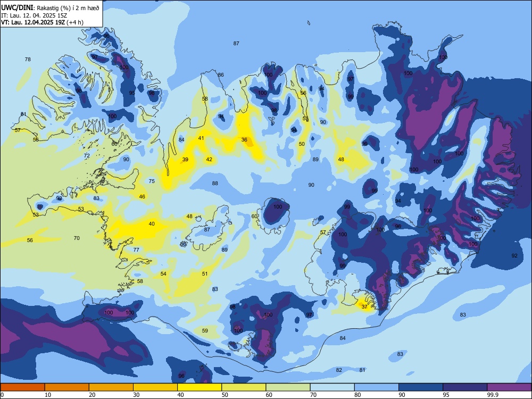Click the '30' legend label
The image size is (532, 399).
click(x=136, y=395)
